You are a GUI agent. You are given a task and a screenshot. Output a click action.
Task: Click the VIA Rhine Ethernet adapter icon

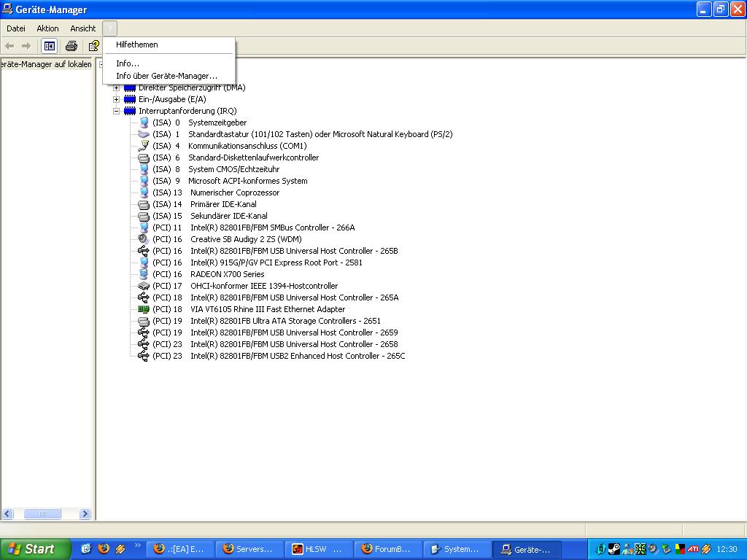pyautogui.click(x=144, y=309)
